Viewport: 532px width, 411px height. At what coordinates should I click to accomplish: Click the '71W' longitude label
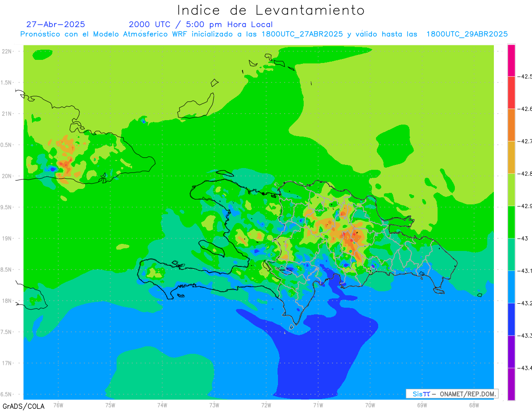318,405
